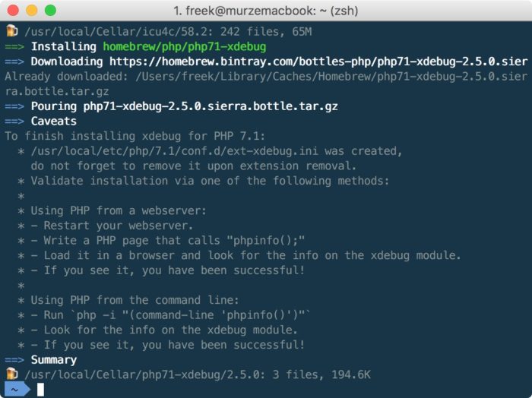Image resolution: width=532 pixels, height=398 pixels.
Task: Click the beer mug icon beside php71-xdebug summary
Action: pyautogui.click(x=12, y=374)
